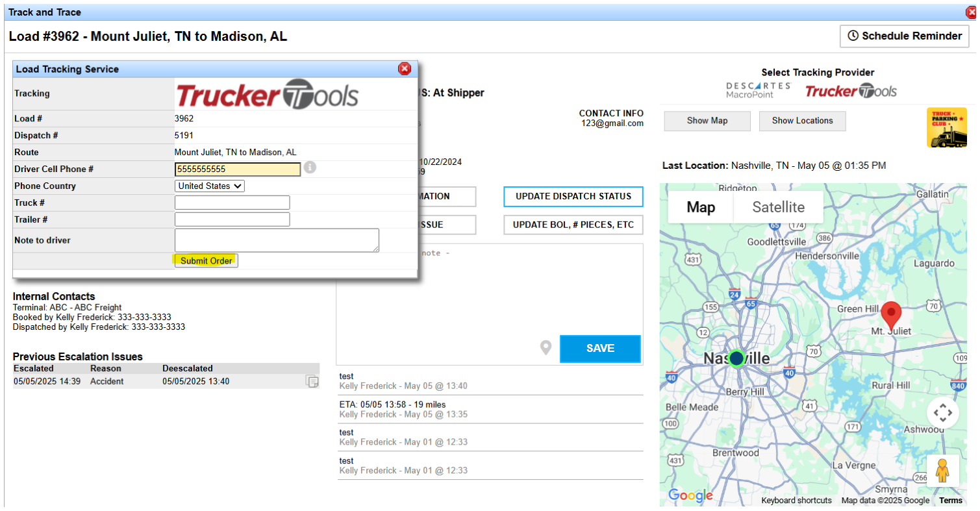Click the blue SAVE button
This screenshot has height=511, width=980.
(600, 349)
